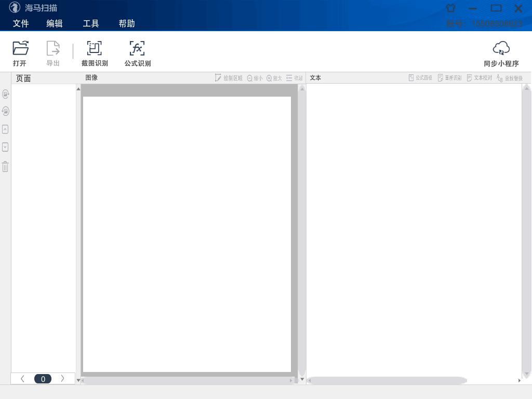Image resolution: width=532 pixels, height=399 pixels.
Task: Click the skin/theme shirt icon in title bar
Action: point(450,8)
